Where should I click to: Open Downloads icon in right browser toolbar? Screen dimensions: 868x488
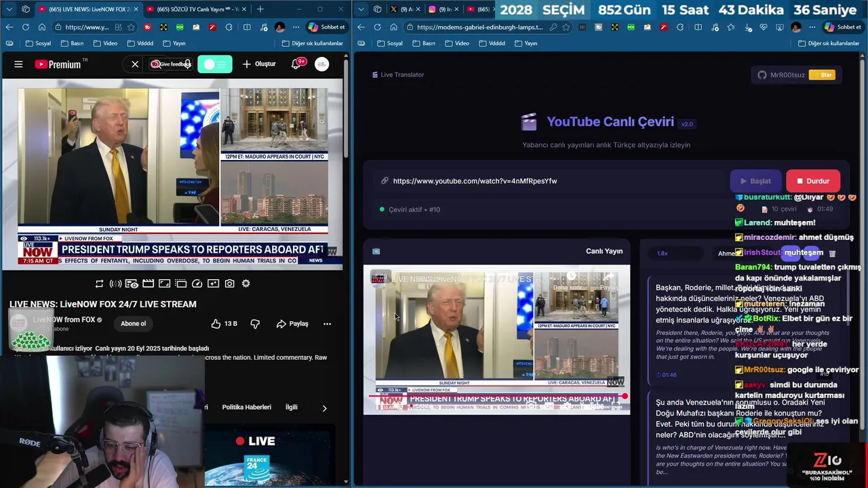[x=747, y=27]
